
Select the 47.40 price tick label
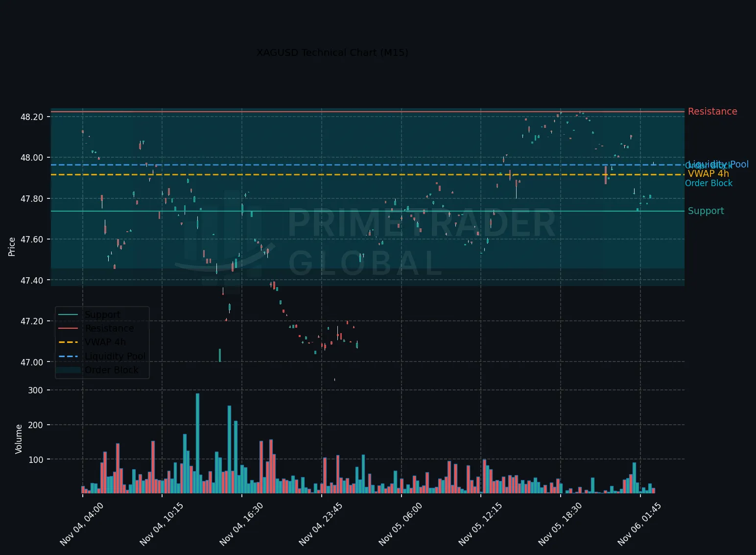(x=32, y=280)
